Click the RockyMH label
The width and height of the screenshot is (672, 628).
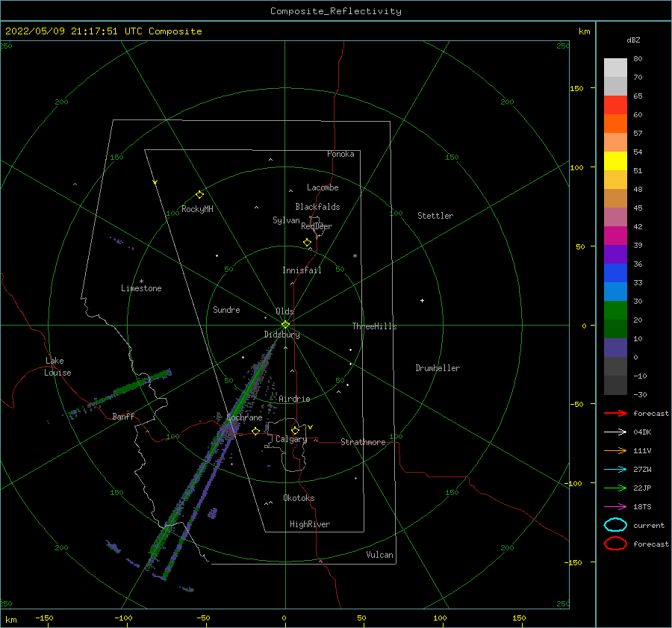(x=197, y=209)
